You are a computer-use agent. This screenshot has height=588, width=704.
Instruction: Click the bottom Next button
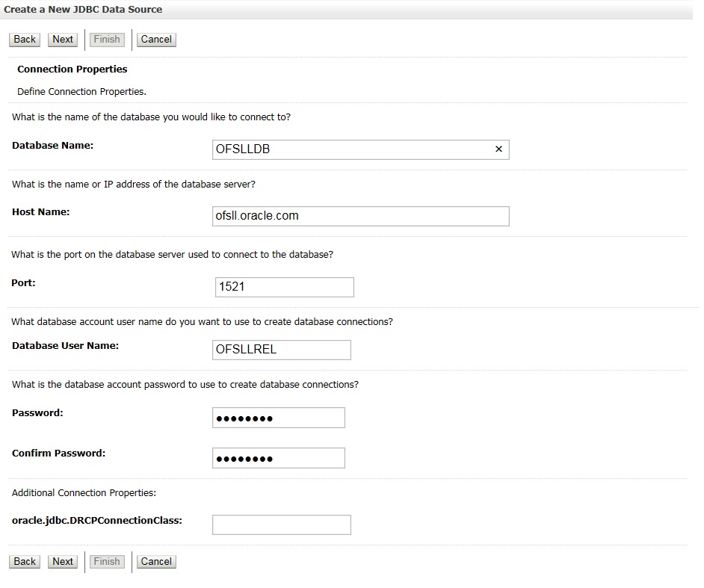[63, 562]
